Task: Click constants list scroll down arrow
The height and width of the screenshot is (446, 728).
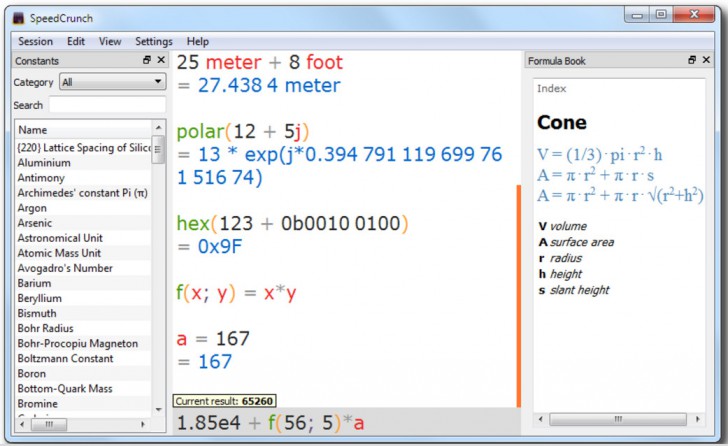Action: (158, 409)
